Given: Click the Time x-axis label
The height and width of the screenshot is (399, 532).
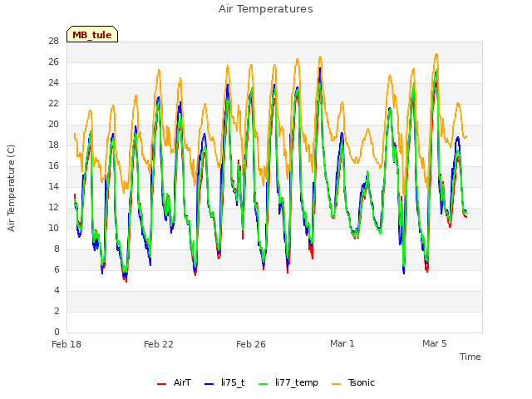Looking at the screenshot, I should click(x=470, y=357).
